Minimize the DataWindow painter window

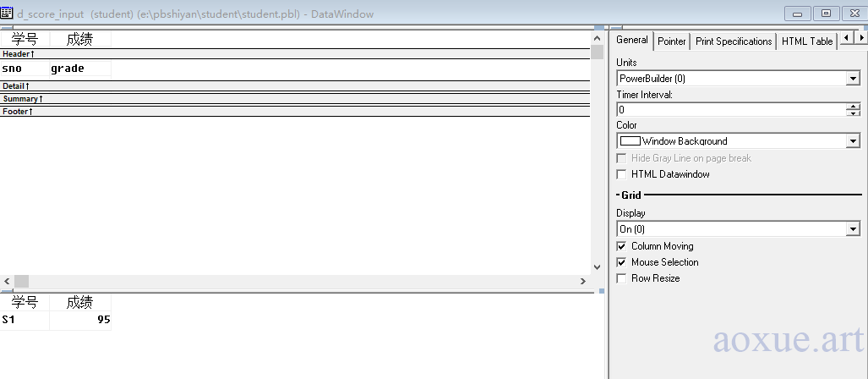click(x=798, y=14)
